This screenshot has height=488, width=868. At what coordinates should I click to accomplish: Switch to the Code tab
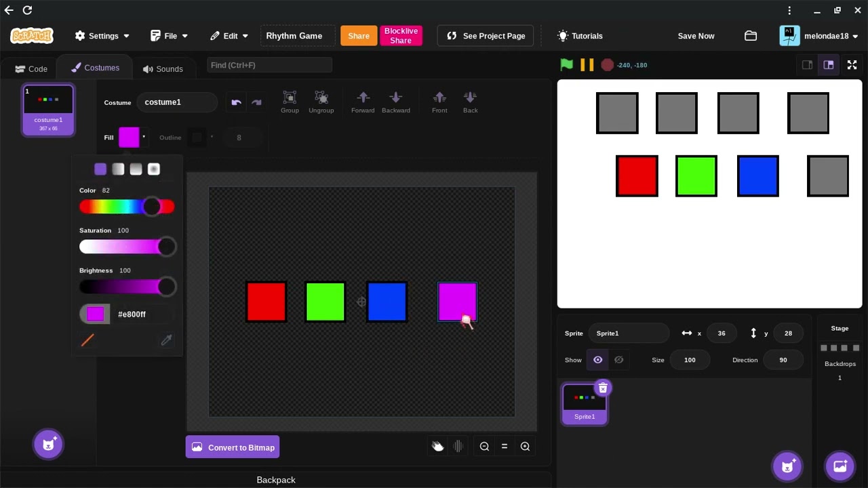tap(31, 69)
